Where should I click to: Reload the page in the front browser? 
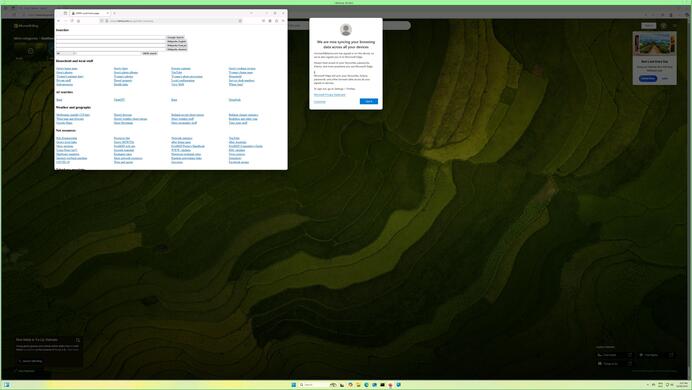(x=72, y=21)
